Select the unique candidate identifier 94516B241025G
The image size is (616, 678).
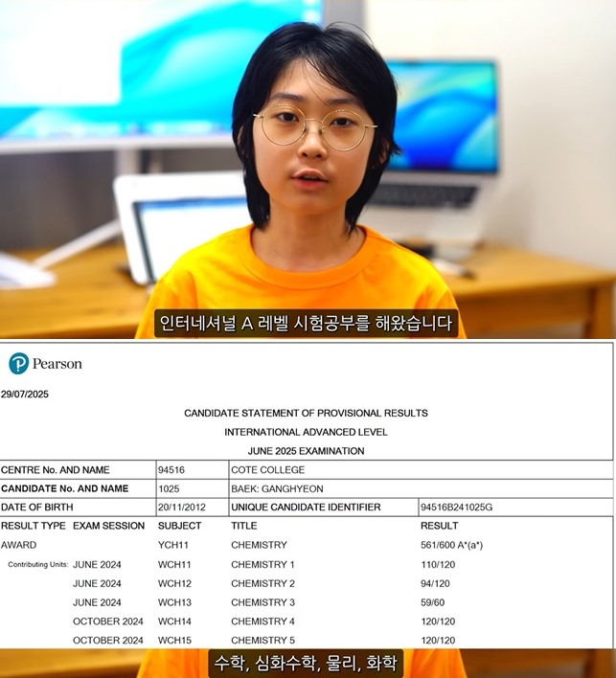[x=456, y=507]
